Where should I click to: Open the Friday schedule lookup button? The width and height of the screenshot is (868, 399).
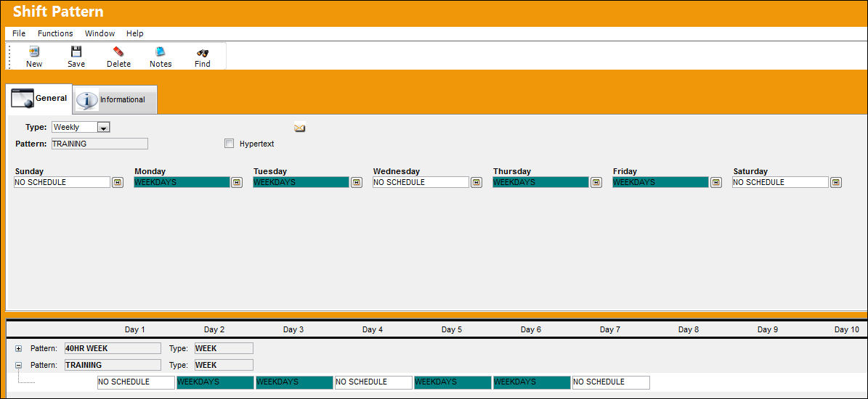pyautogui.click(x=715, y=182)
